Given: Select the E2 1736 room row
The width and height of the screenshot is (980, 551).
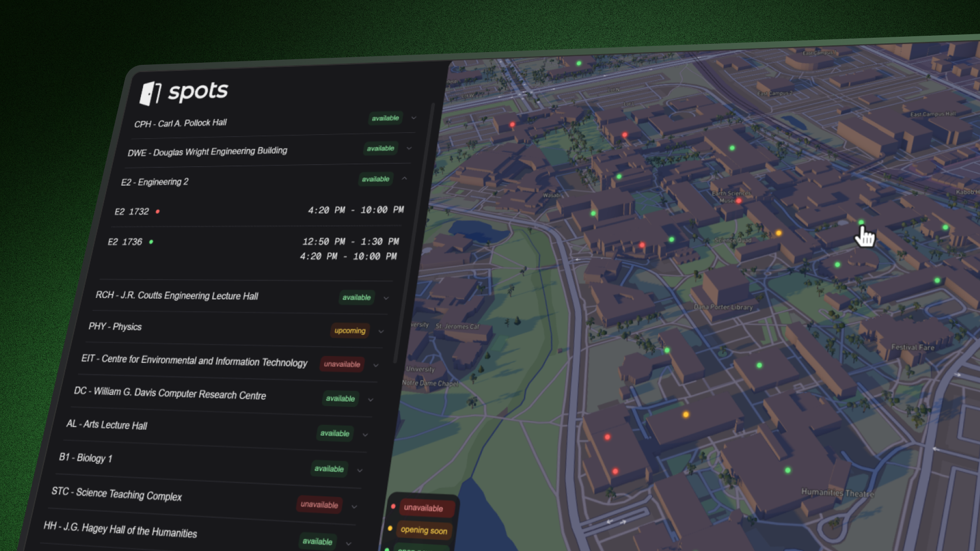Looking at the screenshot, I should [x=125, y=242].
